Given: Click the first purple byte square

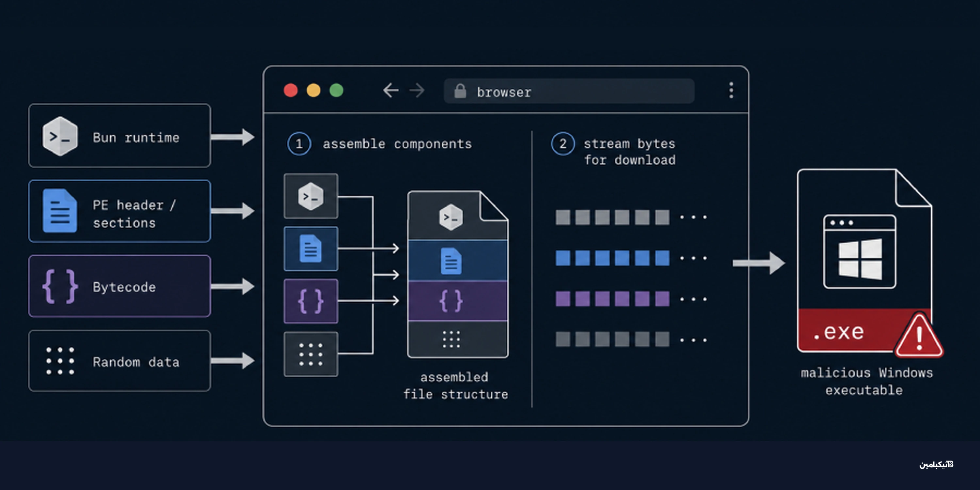Looking at the screenshot, I should 563,299.
